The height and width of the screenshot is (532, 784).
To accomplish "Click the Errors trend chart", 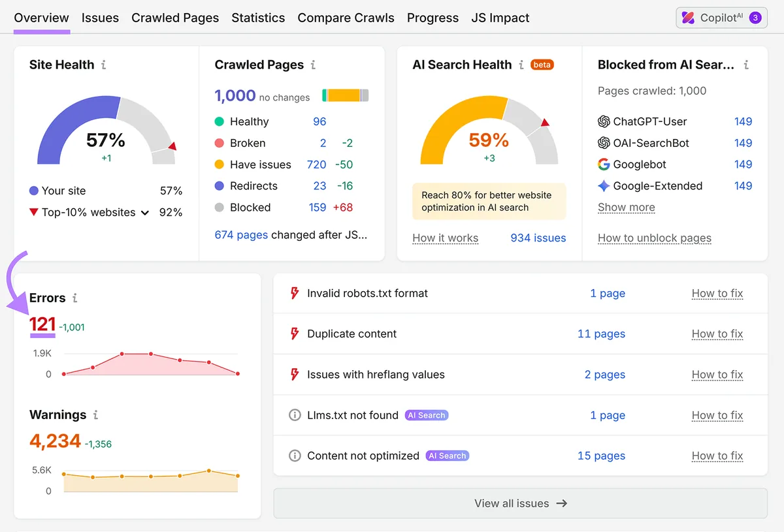I will click(x=150, y=364).
